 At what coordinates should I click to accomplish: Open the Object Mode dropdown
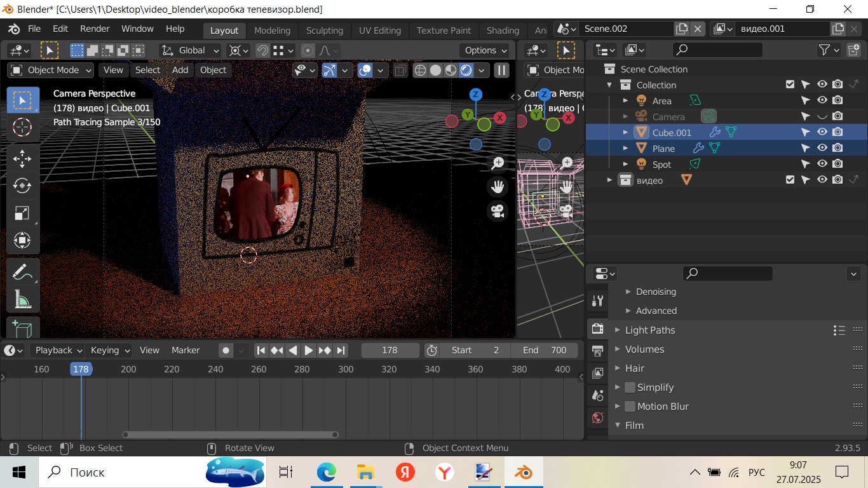(x=51, y=70)
